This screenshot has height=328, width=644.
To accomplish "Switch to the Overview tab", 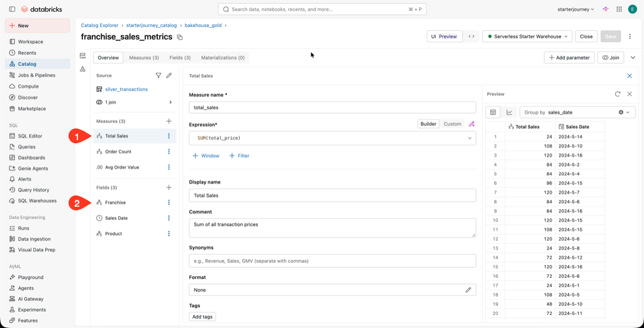I will [108, 58].
